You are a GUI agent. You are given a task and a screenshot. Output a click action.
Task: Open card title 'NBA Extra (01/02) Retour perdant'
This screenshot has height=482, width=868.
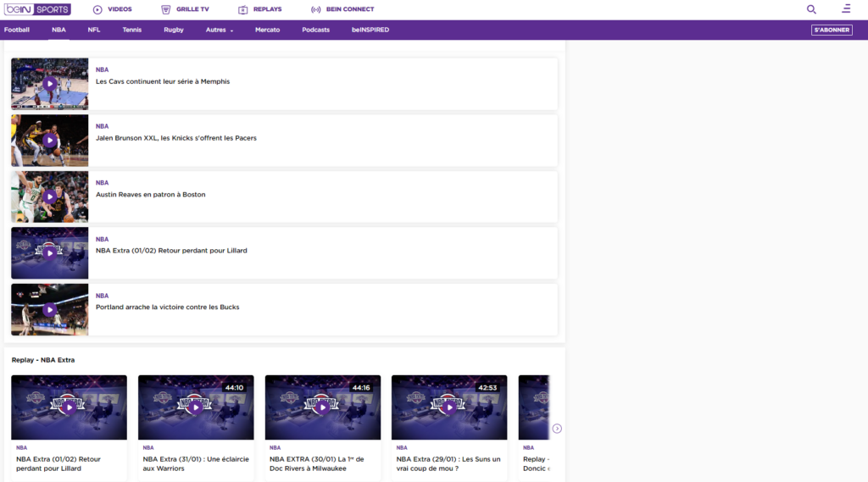coord(58,463)
